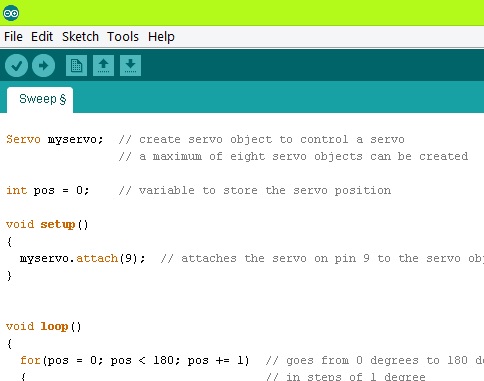484x381 pixels.
Task: Open the Edit menu
Action: point(42,36)
